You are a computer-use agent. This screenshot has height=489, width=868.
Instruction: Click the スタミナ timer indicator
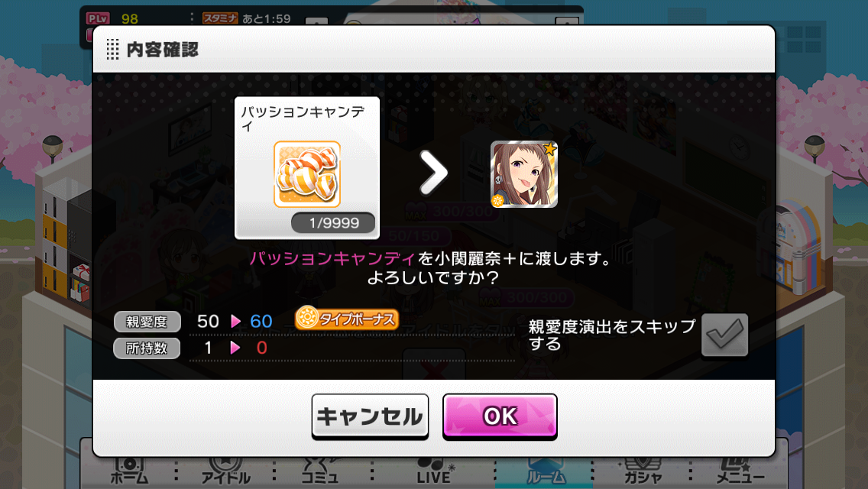[x=246, y=18]
